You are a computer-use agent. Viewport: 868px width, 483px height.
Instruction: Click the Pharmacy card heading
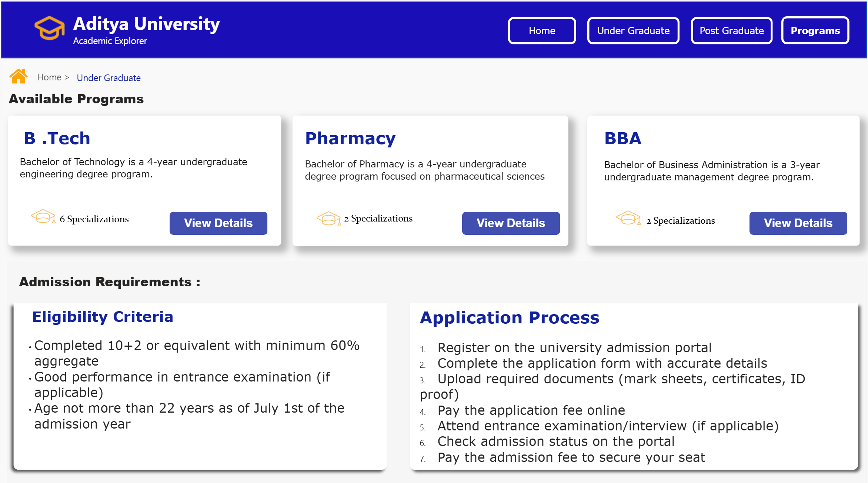(x=350, y=138)
